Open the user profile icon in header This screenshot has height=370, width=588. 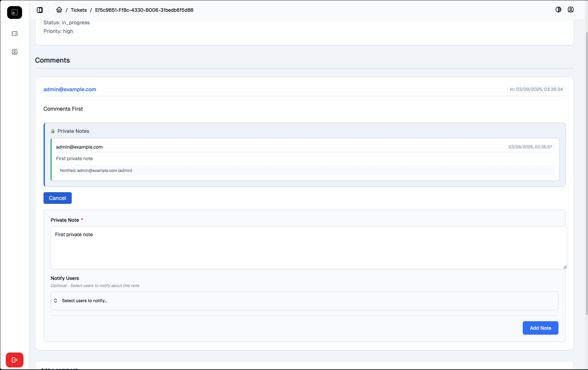point(570,10)
